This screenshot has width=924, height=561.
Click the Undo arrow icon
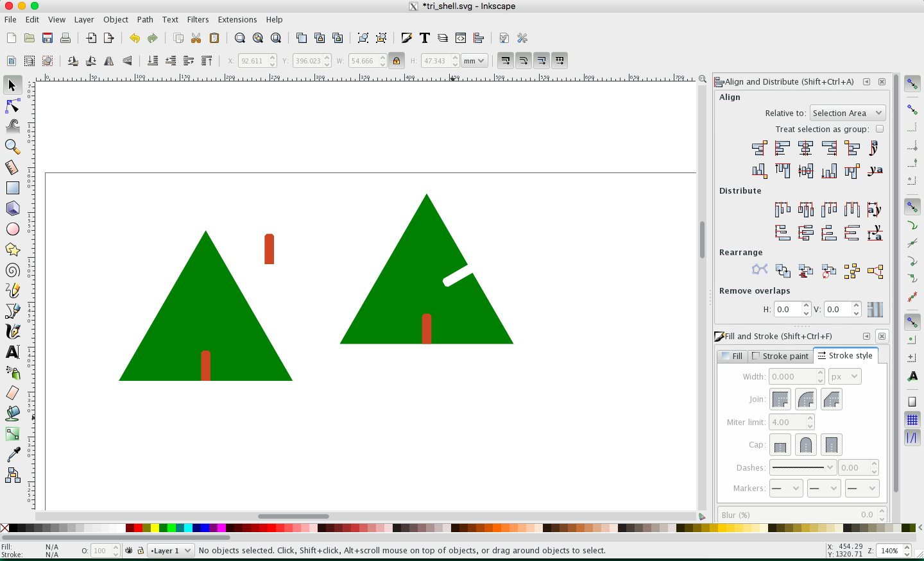click(x=135, y=38)
